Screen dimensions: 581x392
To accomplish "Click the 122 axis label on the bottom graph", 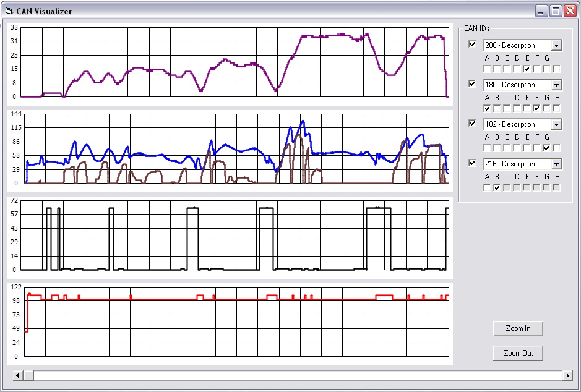I will pyautogui.click(x=16, y=287).
